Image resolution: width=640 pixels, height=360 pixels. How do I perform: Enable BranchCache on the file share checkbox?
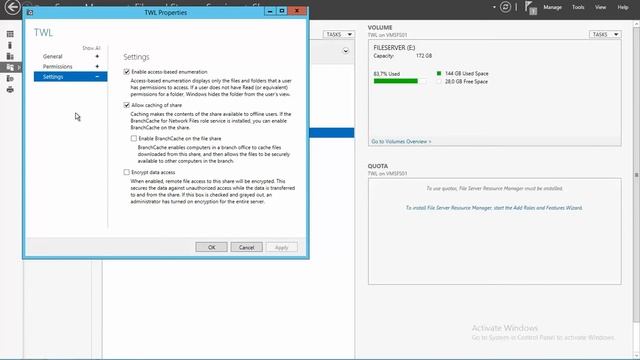pos(134,139)
